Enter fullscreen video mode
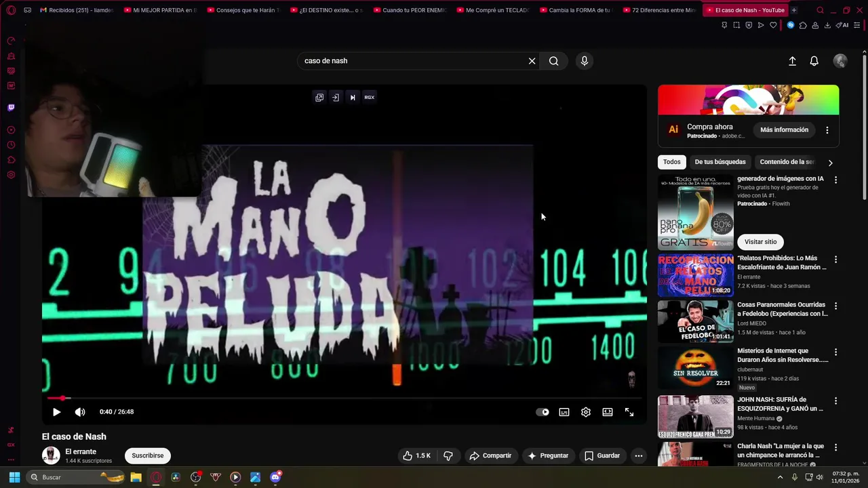Image resolution: width=868 pixels, height=488 pixels. [x=629, y=412]
